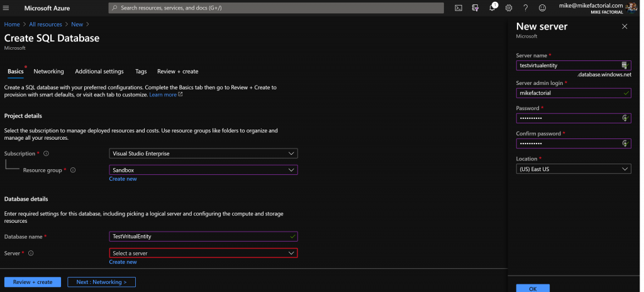Click the Server name input field
The width and height of the screenshot is (644, 292).
(574, 65)
